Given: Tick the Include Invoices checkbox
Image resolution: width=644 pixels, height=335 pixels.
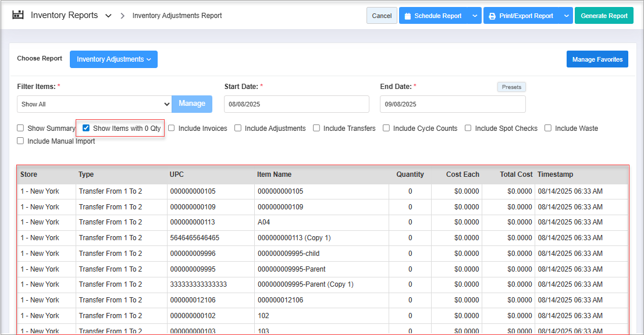Looking at the screenshot, I should pos(172,129).
